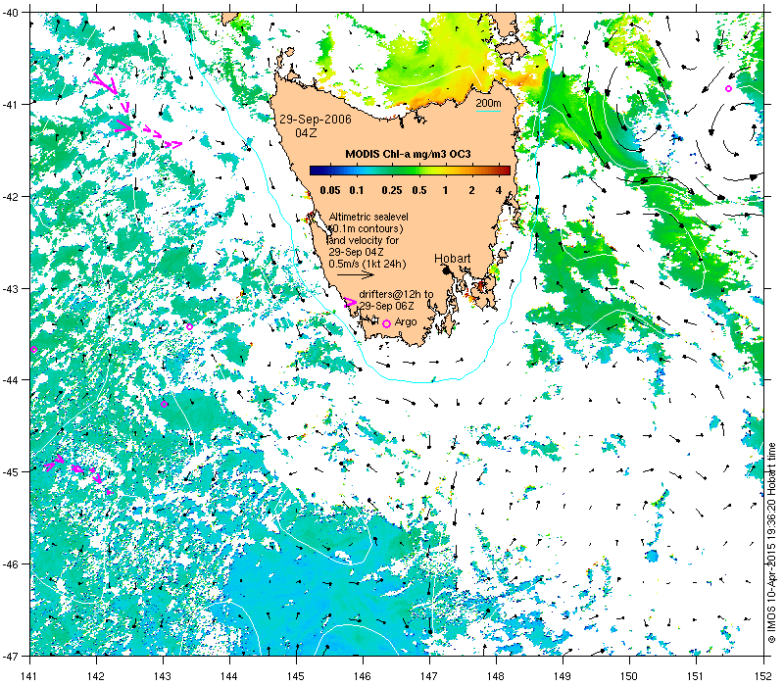Click the color bar tick label '0.25'

391,190
